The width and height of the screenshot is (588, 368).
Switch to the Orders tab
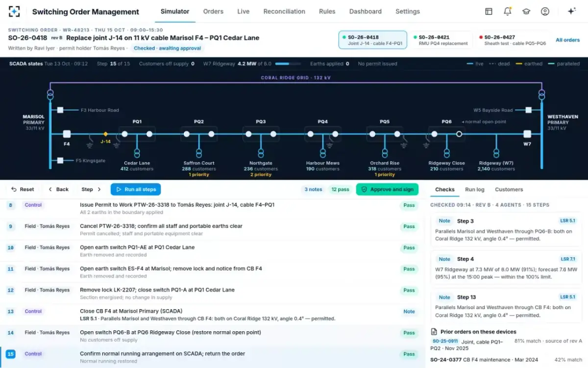point(213,11)
